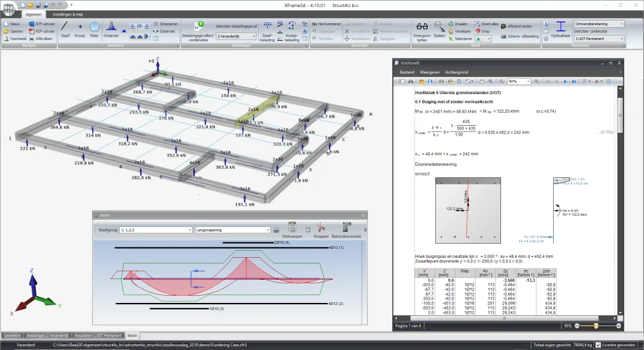Click zoom plus button in Voorbeeld status bar
The height and width of the screenshot is (350, 644).
click(618, 326)
